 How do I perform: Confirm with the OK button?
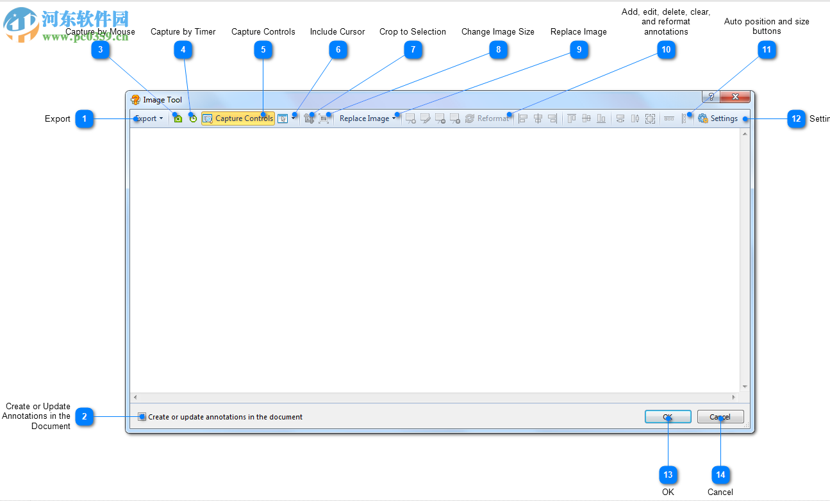(668, 417)
